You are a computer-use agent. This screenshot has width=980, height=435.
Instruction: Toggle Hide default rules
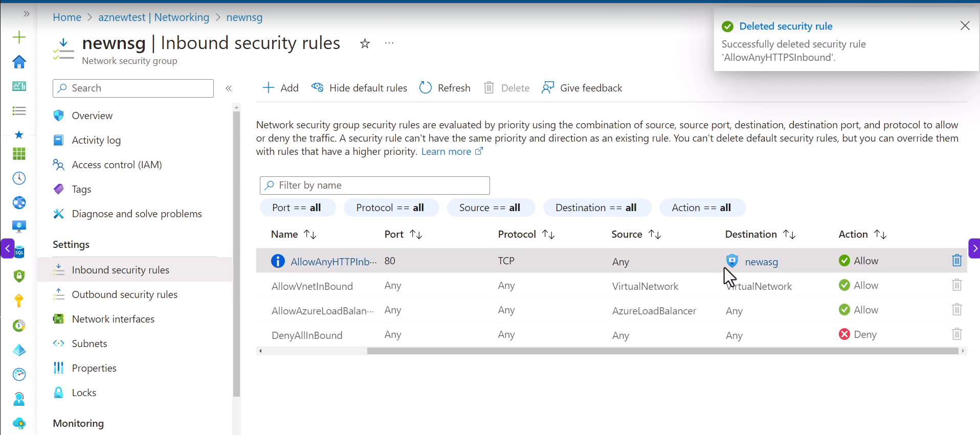pos(359,88)
